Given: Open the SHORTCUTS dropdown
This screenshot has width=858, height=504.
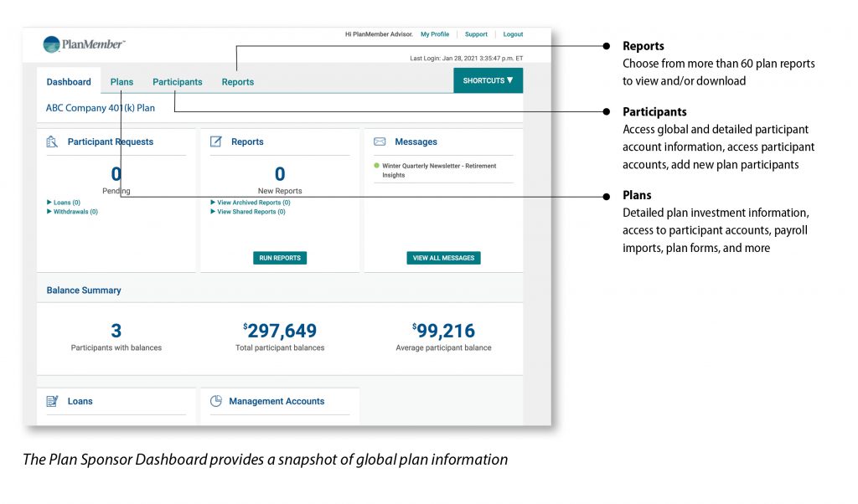Looking at the screenshot, I should point(488,80).
